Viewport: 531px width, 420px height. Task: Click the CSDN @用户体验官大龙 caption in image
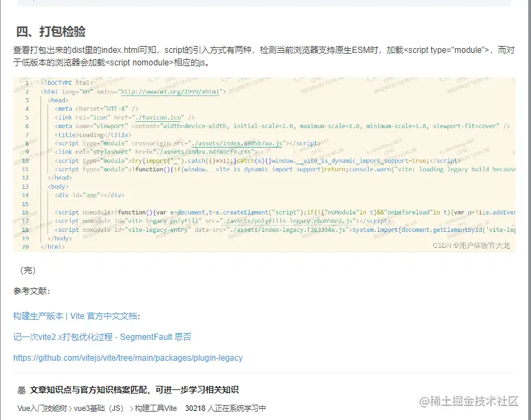pyautogui.click(x=471, y=245)
